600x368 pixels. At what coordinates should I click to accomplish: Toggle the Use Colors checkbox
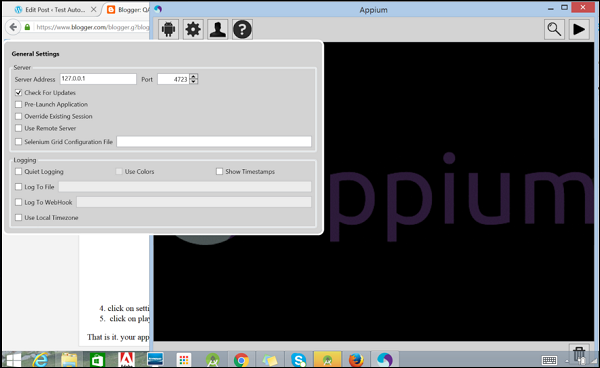(x=119, y=171)
